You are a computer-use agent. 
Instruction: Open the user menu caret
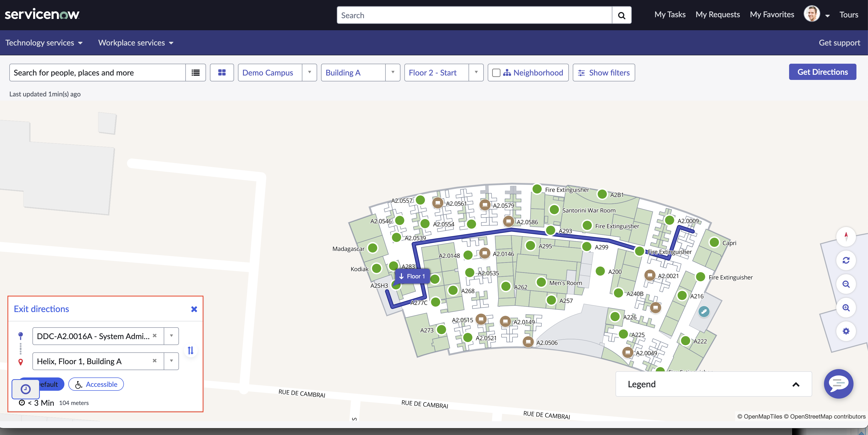pos(827,15)
